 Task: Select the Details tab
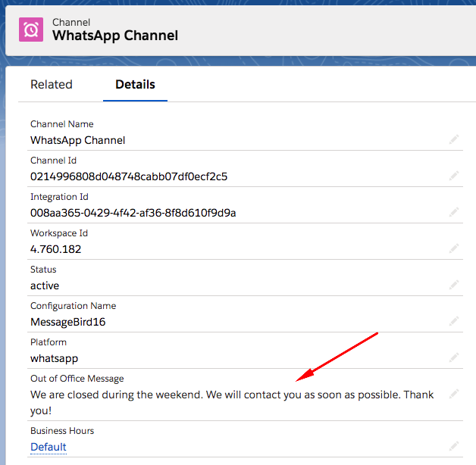[135, 85]
